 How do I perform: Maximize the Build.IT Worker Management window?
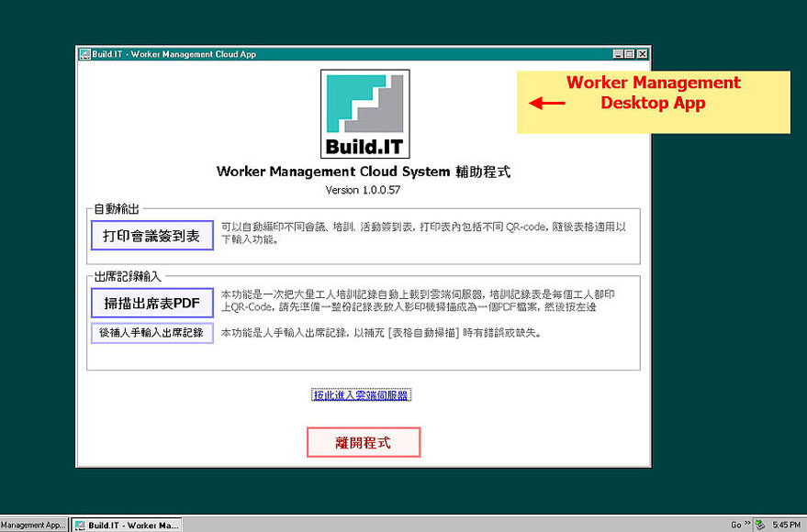630,54
